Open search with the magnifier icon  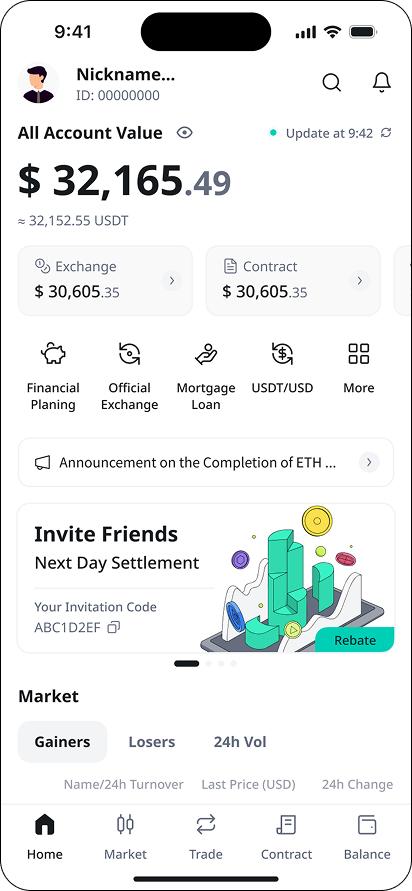331,82
